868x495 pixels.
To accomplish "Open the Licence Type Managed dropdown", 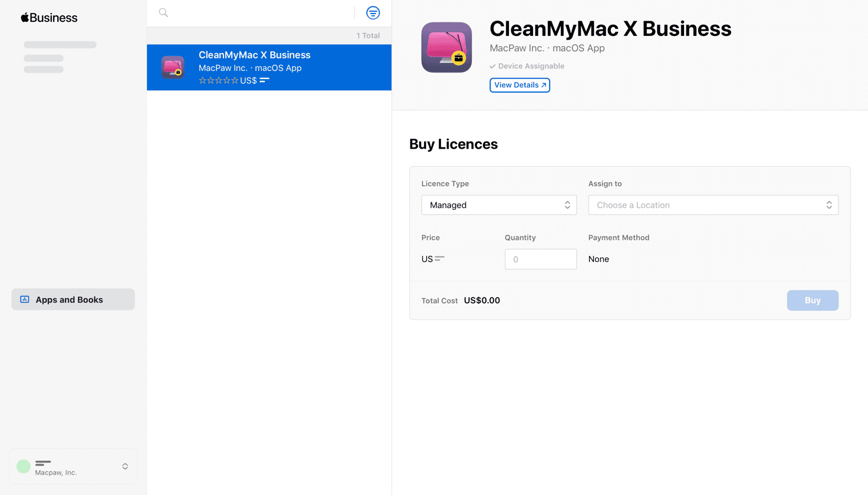I will click(499, 205).
